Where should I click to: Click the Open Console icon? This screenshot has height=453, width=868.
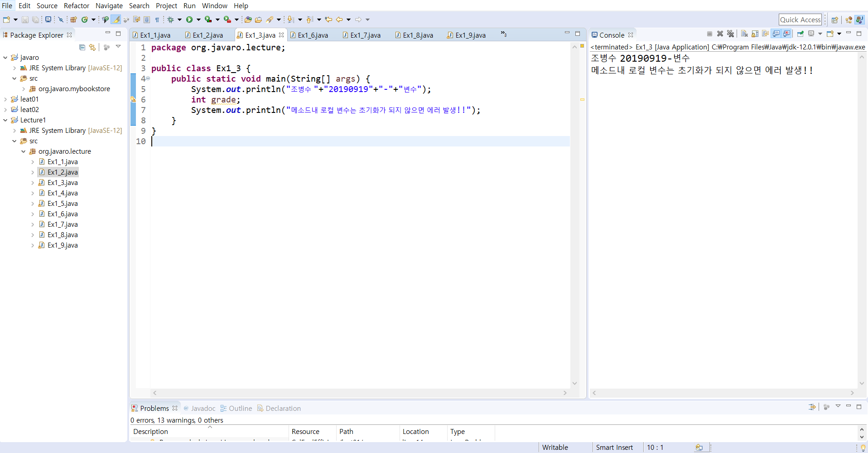pos(830,34)
